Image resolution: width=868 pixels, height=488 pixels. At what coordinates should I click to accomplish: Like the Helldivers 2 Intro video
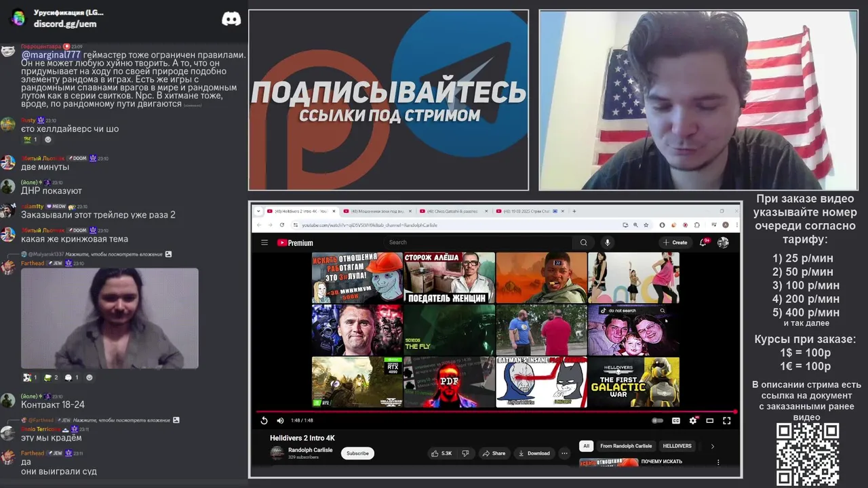[441, 453]
